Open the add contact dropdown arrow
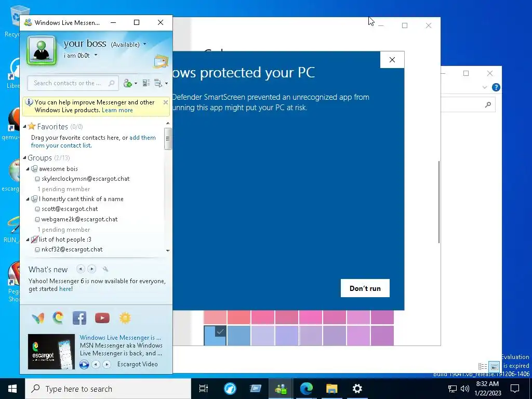 tap(136, 84)
